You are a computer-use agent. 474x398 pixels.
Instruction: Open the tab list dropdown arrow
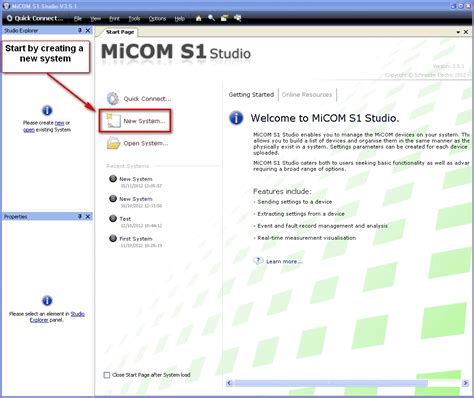coord(458,32)
